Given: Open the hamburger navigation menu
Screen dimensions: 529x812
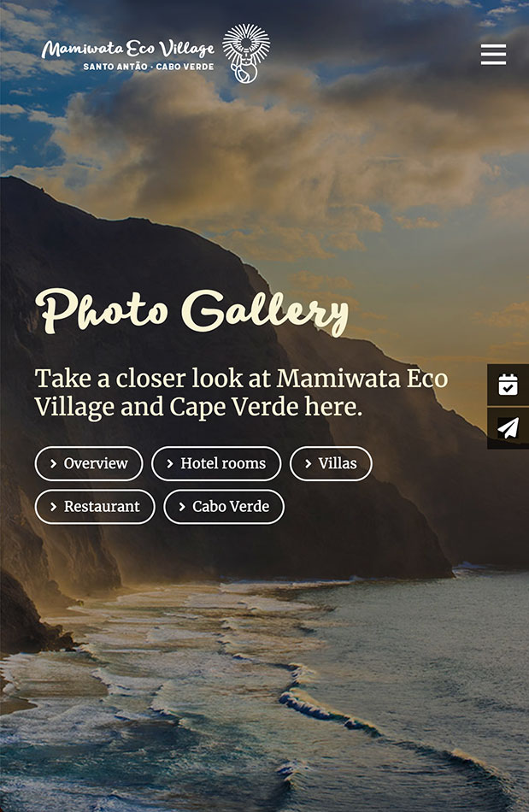Looking at the screenshot, I should (x=493, y=55).
